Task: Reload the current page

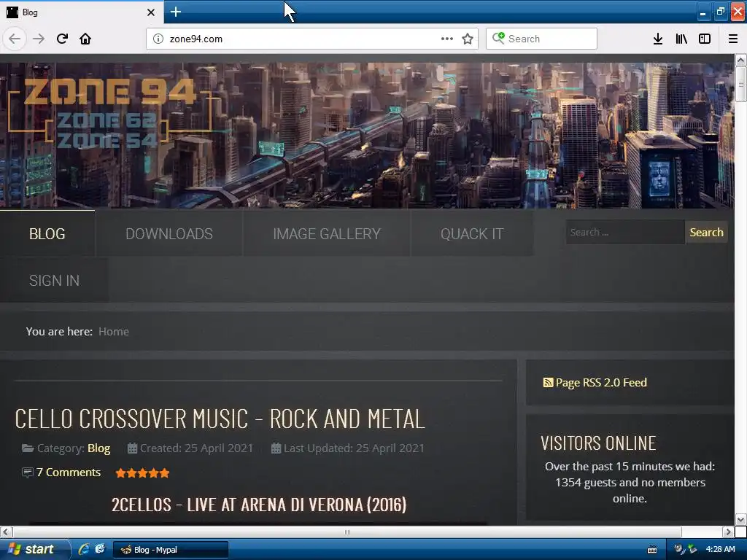Action: pyautogui.click(x=62, y=39)
